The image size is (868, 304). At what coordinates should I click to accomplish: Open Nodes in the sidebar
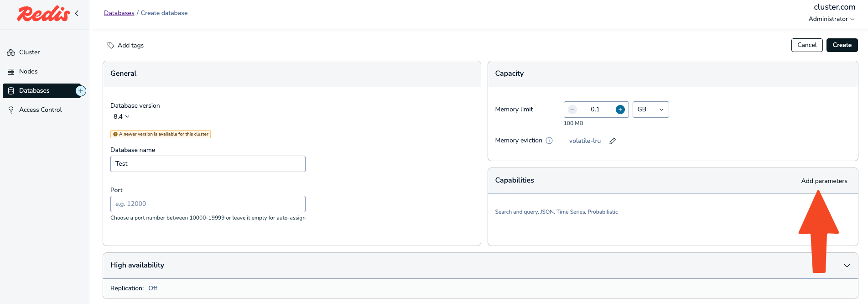(x=28, y=72)
